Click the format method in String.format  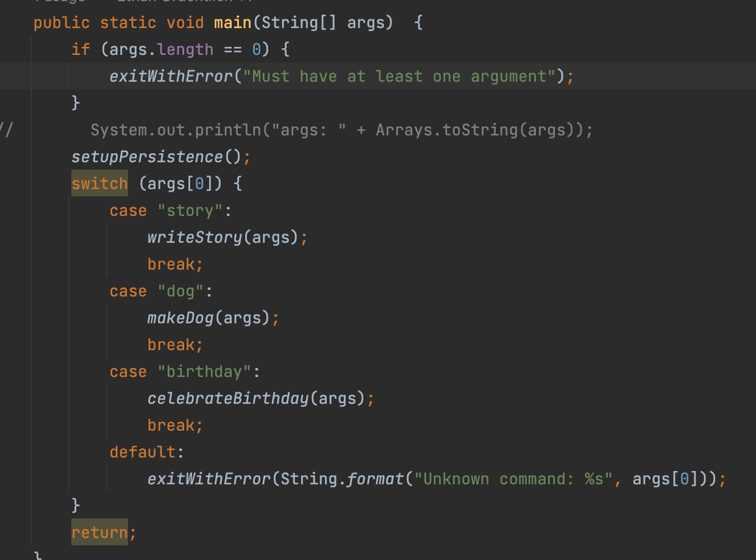pyautogui.click(x=375, y=479)
